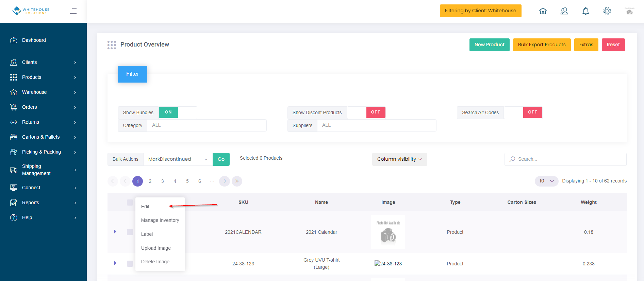644x281 pixels.
Task: Expand the Warehouse menu chevron
Action: [75, 92]
